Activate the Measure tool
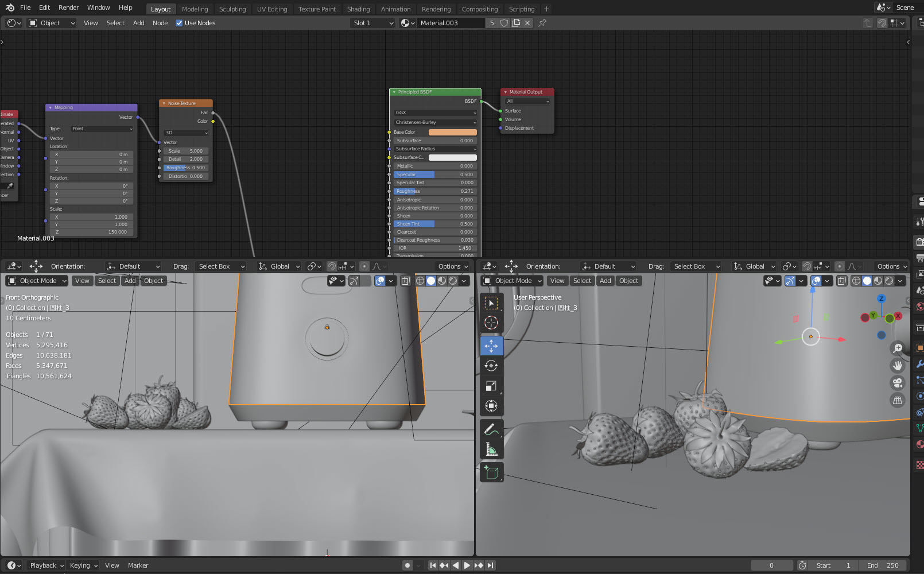Screen dimensions: 924x574 (x=491, y=449)
